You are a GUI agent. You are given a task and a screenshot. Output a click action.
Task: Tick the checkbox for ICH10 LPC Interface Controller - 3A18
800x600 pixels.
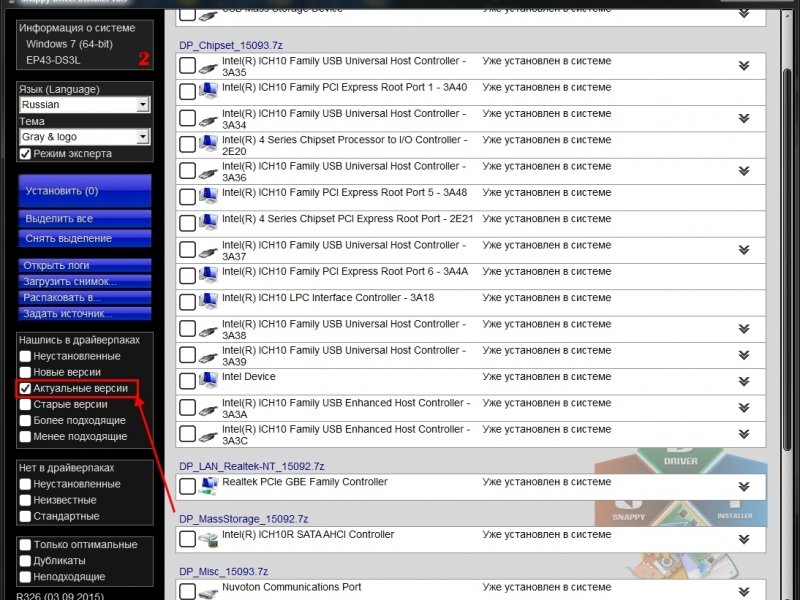coord(187,302)
